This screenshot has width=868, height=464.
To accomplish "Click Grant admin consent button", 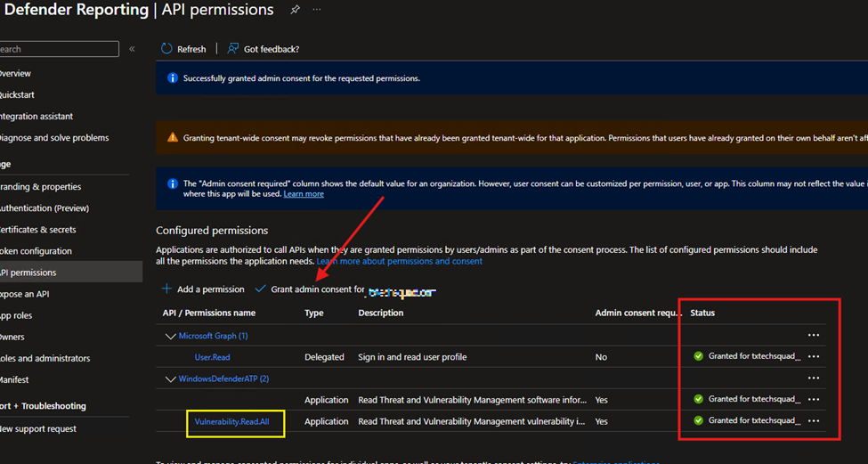I will pyautogui.click(x=308, y=289).
